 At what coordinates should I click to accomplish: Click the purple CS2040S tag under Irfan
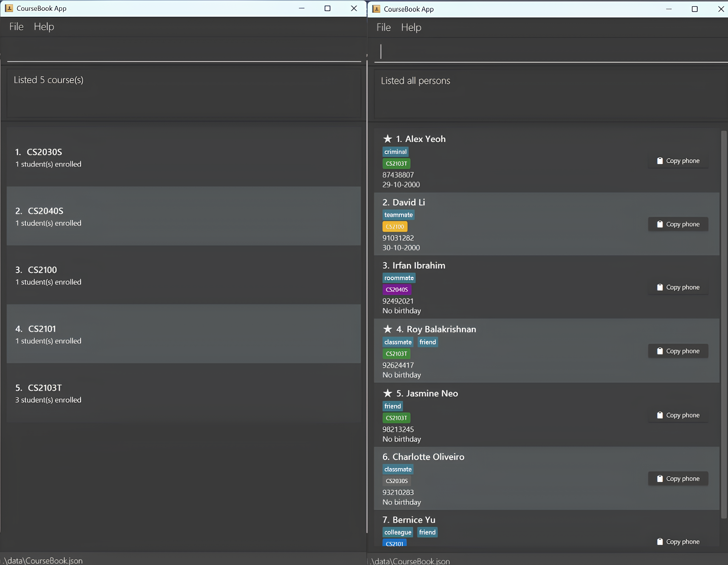(397, 290)
